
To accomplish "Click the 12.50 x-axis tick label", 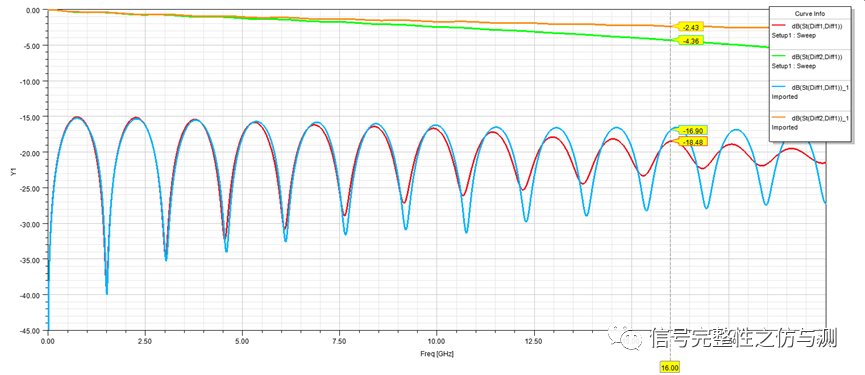I will [x=533, y=341].
